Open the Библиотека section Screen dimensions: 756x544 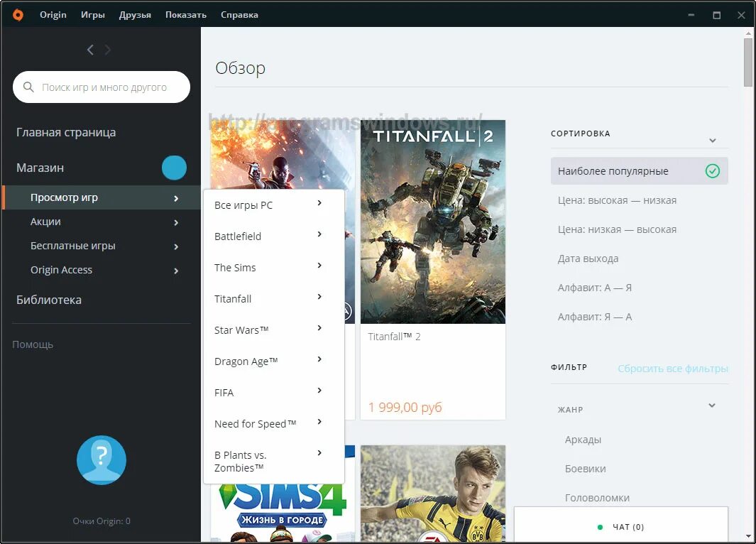pos(49,300)
